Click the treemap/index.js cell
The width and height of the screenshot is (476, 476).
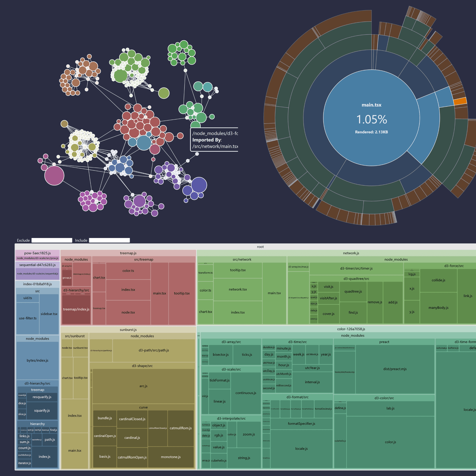coord(76,309)
